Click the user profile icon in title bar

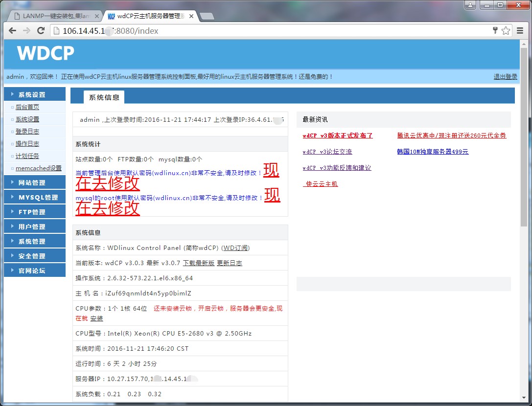click(x=470, y=5)
